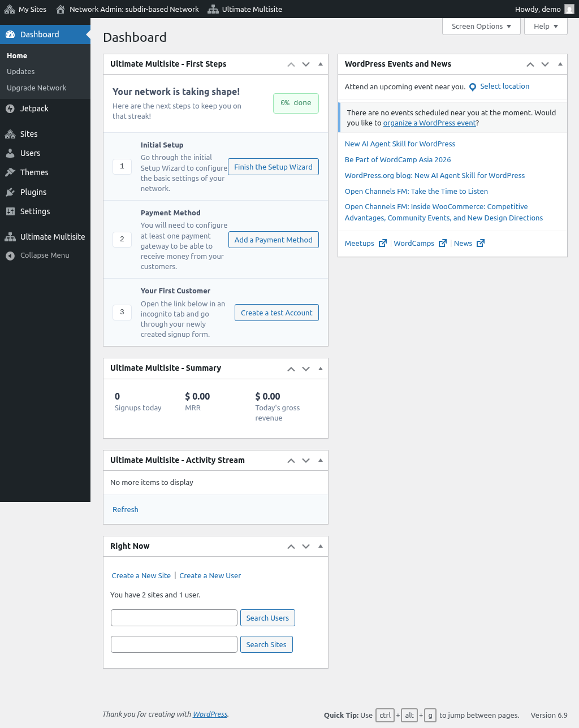Screen dimensions: 579x728
Task: Move First Steps panel down
Action: click(306, 64)
